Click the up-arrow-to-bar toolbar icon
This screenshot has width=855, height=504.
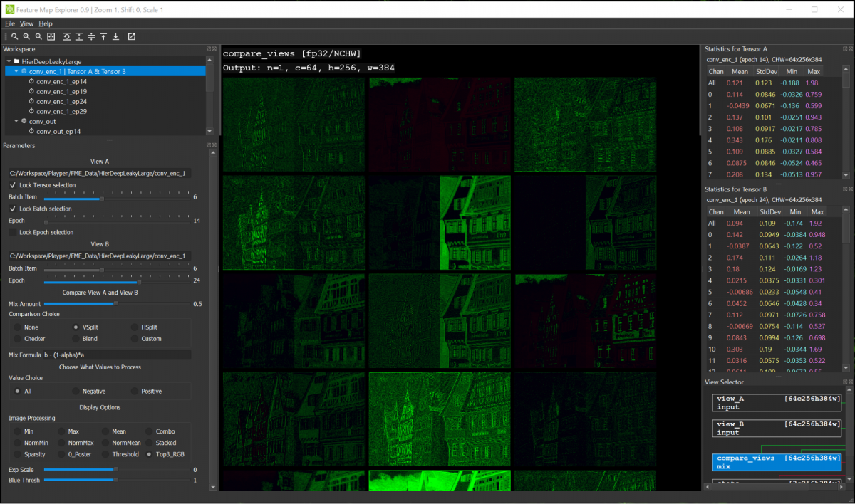(x=103, y=36)
